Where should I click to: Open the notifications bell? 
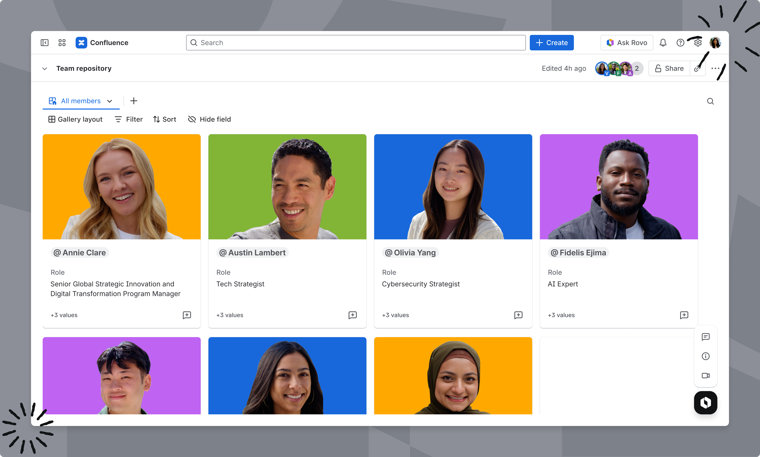coord(663,43)
